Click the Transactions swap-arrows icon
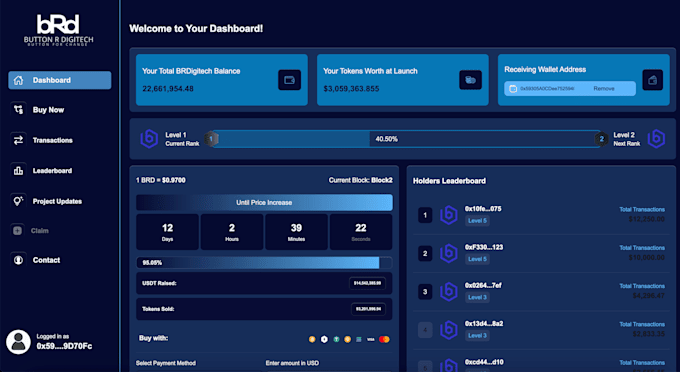The height and width of the screenshot is (372, 680). coord(18,140)
